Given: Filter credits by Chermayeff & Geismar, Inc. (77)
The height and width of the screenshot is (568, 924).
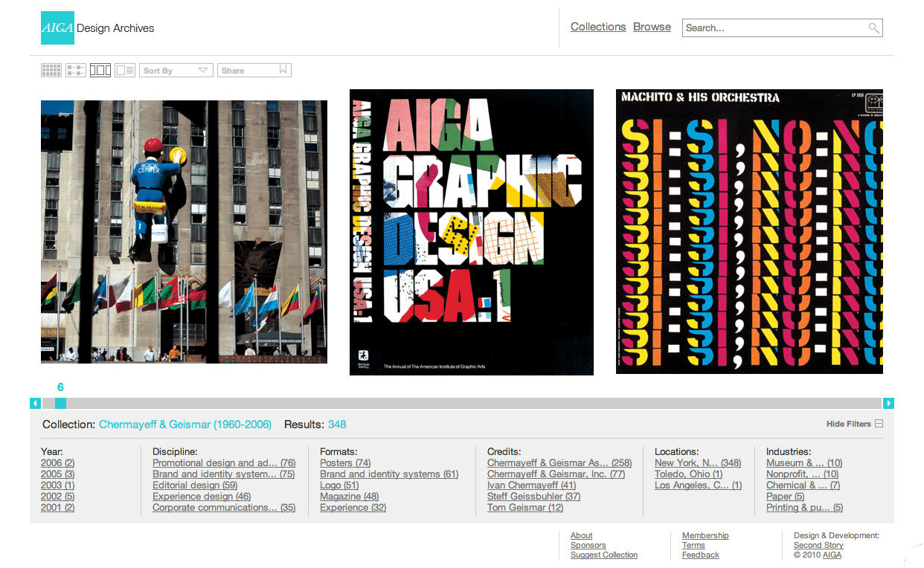Looking at the screenshot, I should (556, 474).
